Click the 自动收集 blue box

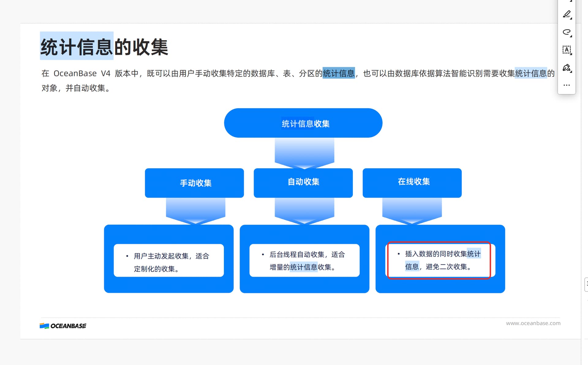point(303,182)
